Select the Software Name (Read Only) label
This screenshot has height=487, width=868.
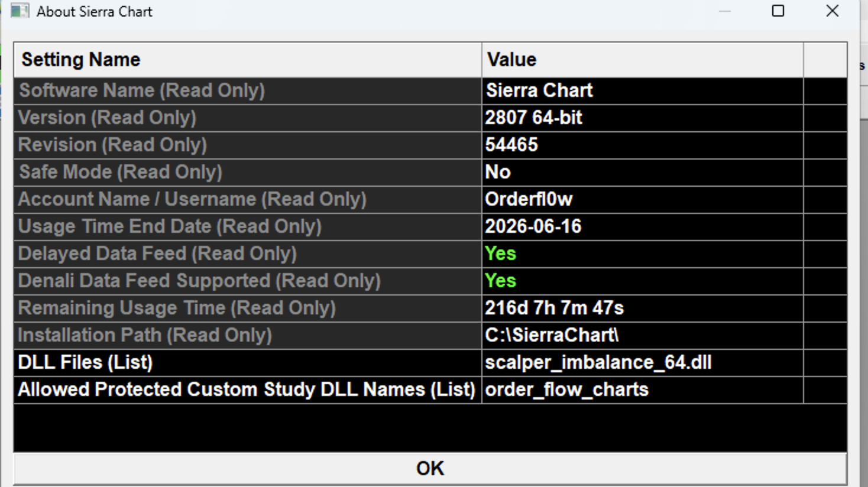coord(142,90)
